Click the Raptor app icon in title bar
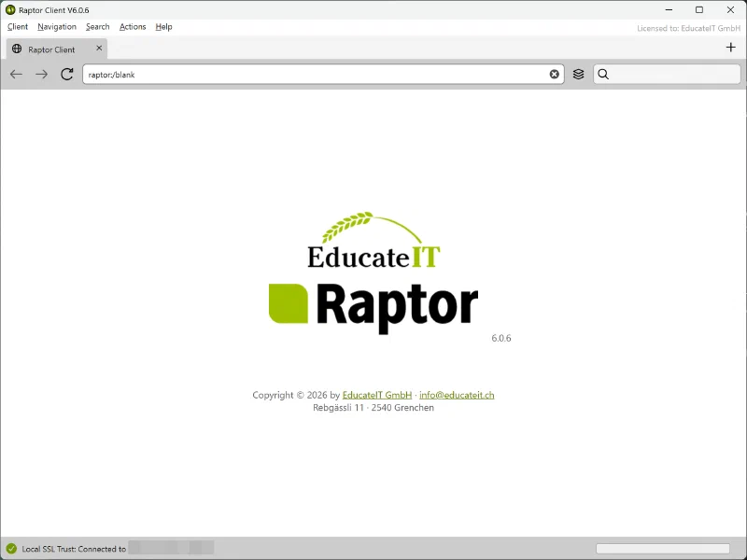Viewport: 747px width, 560px height. point(10,10)
